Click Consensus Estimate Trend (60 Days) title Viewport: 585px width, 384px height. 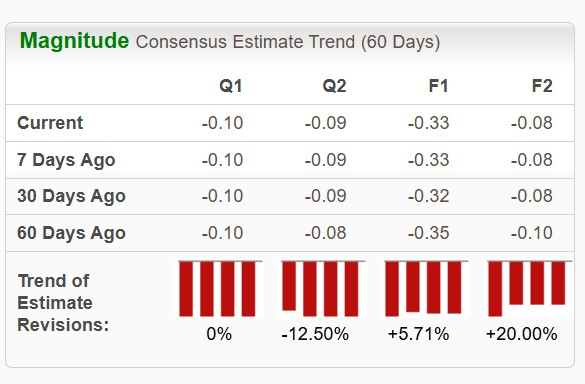(x=288, y=42)
